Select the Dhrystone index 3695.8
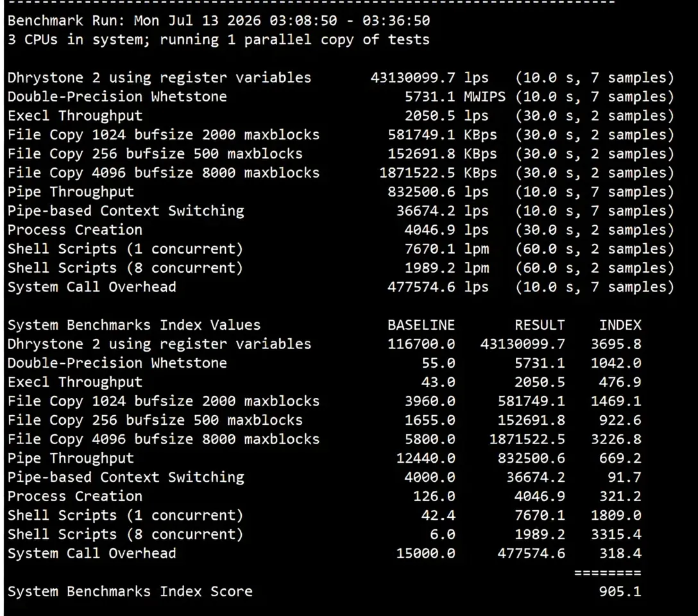The height and width of the screenshot is (616, 698). coord(616,344)
